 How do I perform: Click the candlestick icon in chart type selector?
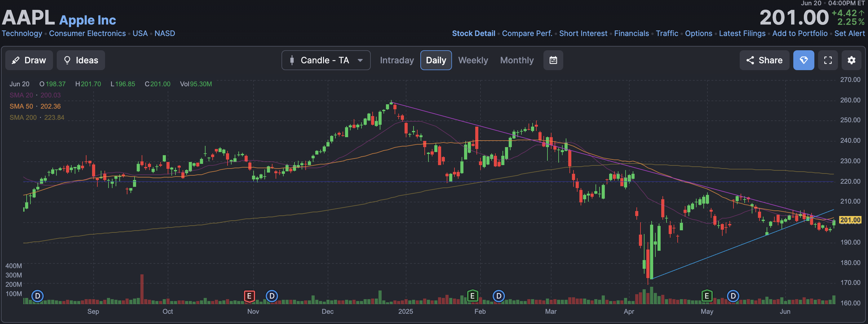click(292, 60)
